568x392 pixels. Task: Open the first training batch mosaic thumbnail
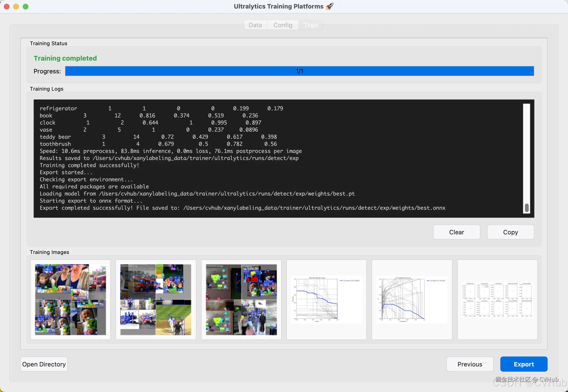71,300
